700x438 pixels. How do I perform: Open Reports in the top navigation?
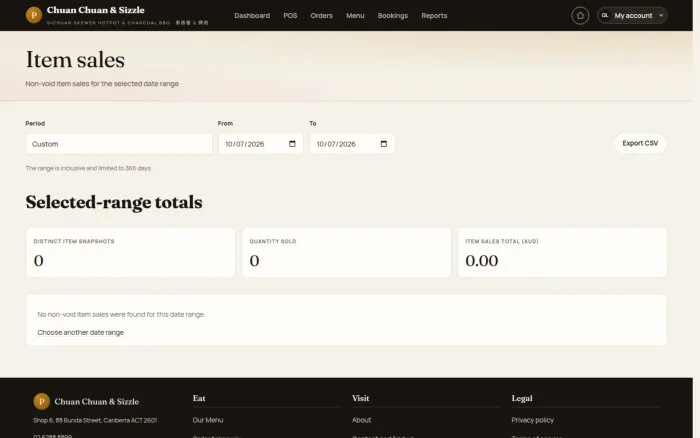[434, 16]
